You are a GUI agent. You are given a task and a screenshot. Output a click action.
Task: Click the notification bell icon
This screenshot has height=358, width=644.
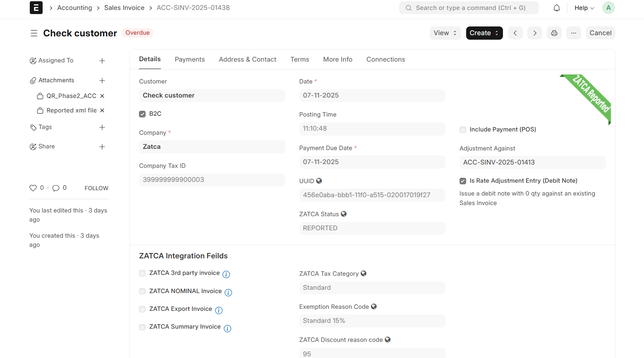(x=557, y=8)
